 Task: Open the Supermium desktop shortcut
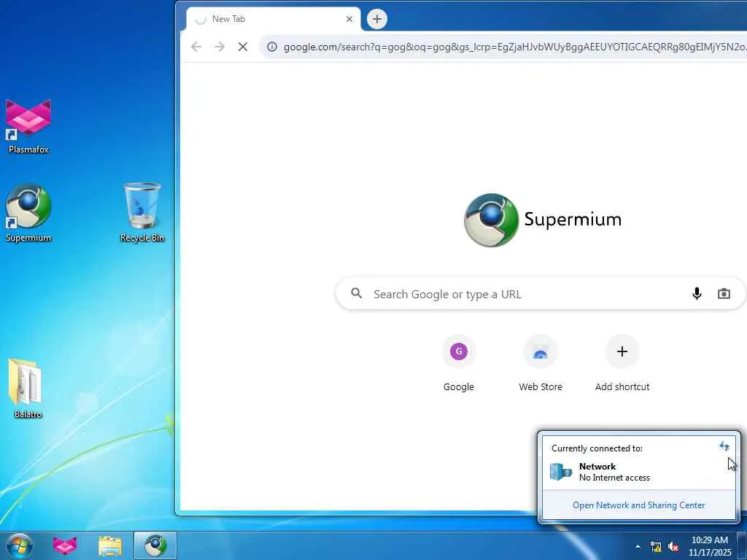click(x=28, y=214)
